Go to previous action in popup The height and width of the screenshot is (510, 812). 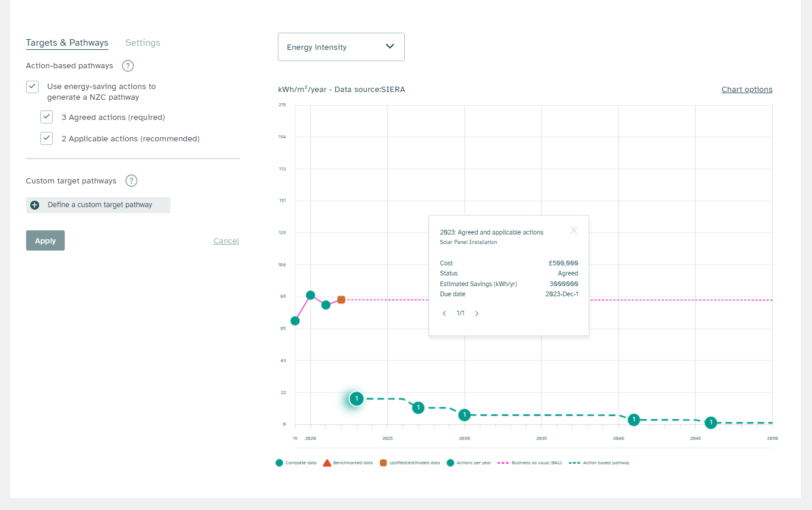[x=445, y=313]
